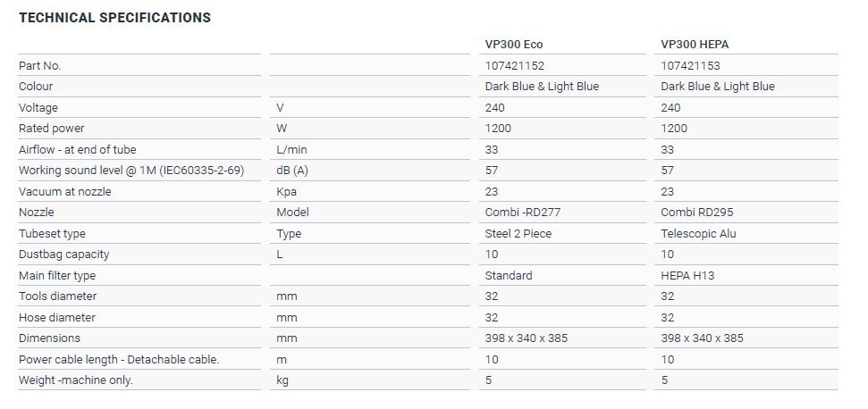Click part number 107421153
This screenshot has height=409, width=868.
tap(690, 66)
